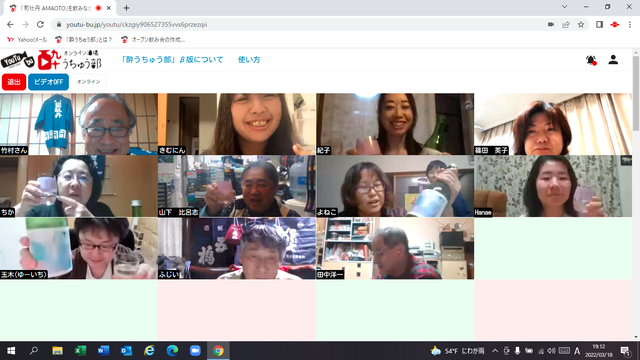This screenshot has width=640, height=360.
Task: Click the taskbar clock showing 2022/03/18
Action: coord(599,351)
